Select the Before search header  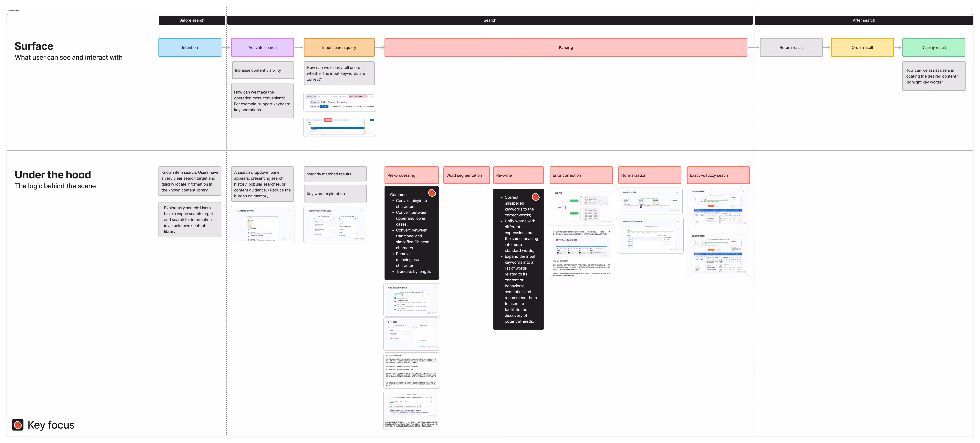192,20
